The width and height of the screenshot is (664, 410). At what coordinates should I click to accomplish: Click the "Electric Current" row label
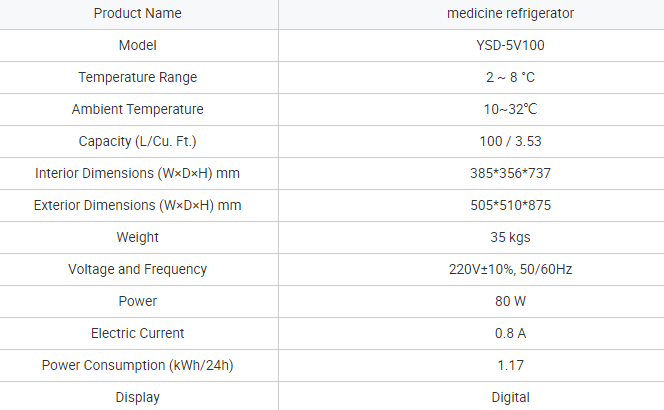click(138, 333)
